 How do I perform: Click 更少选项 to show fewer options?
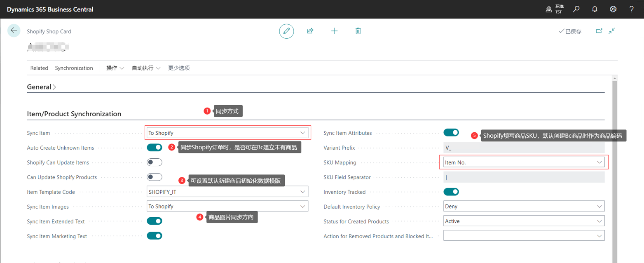click(x=179, y=68)
